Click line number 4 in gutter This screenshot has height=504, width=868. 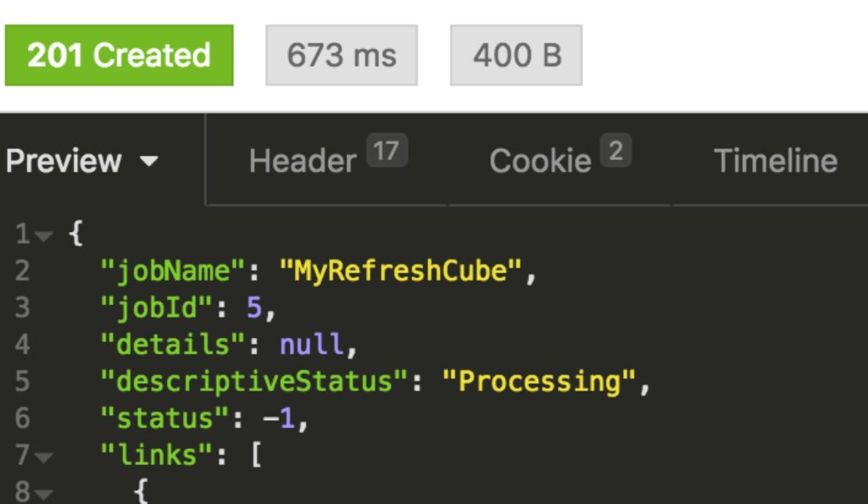pyautogui.click(x=22, y=345)
